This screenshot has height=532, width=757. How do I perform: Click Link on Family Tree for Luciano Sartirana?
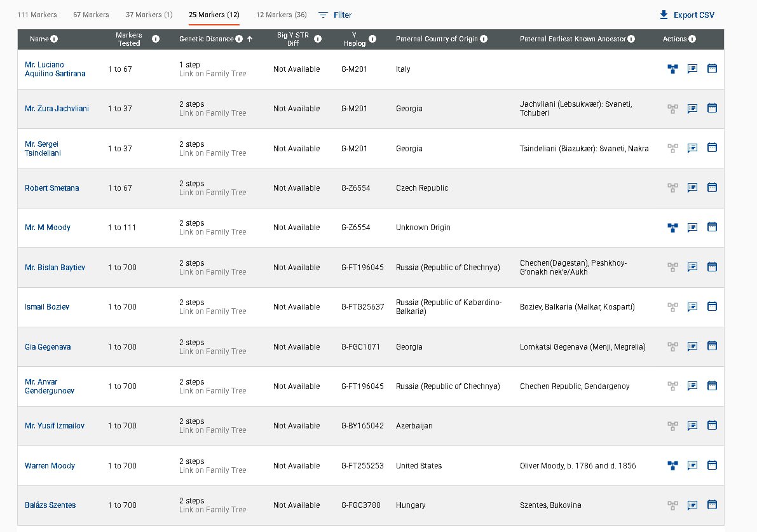pyautogui.click(x=212, y=73)
